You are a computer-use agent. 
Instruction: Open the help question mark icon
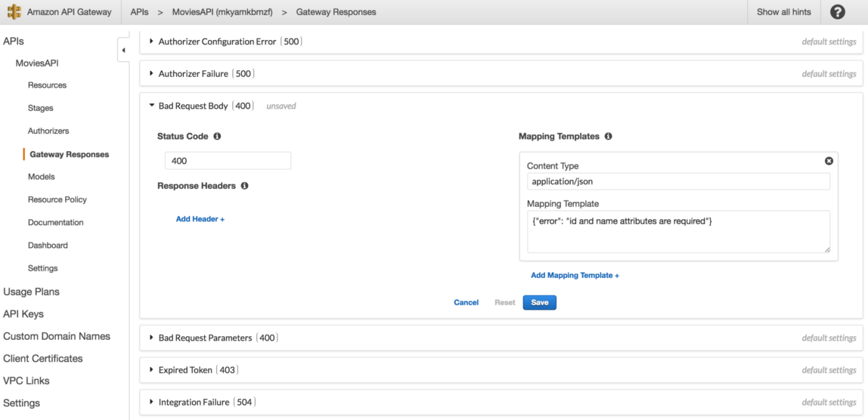[838, 12]
